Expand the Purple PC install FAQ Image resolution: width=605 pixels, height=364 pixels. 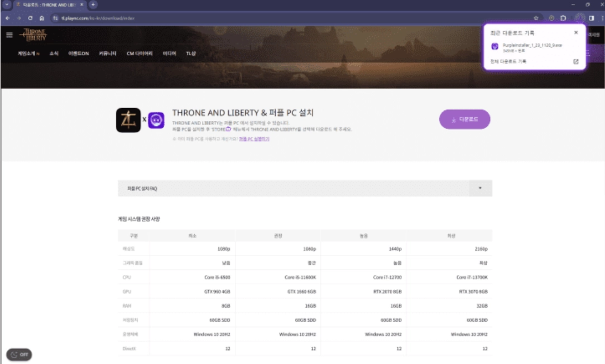click(x=305, y=188)
